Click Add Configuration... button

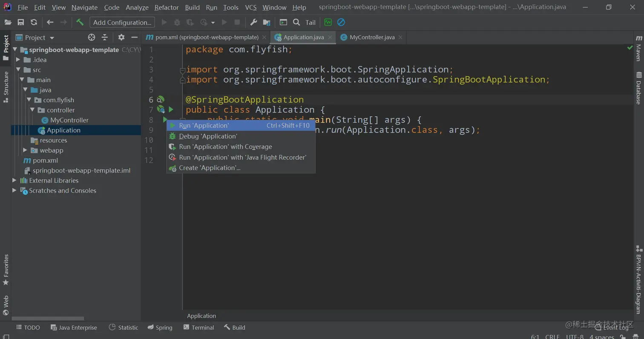[x=122, y=22]
